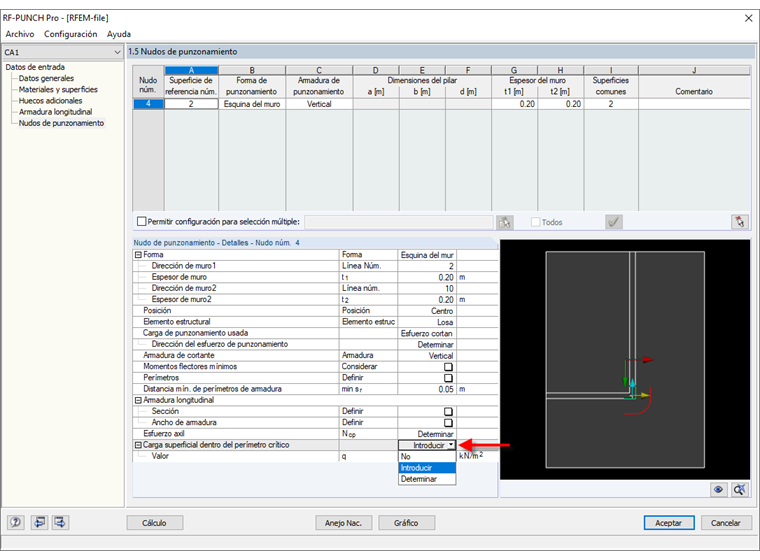Toggle the Todos checkbox

click(536, 222)
